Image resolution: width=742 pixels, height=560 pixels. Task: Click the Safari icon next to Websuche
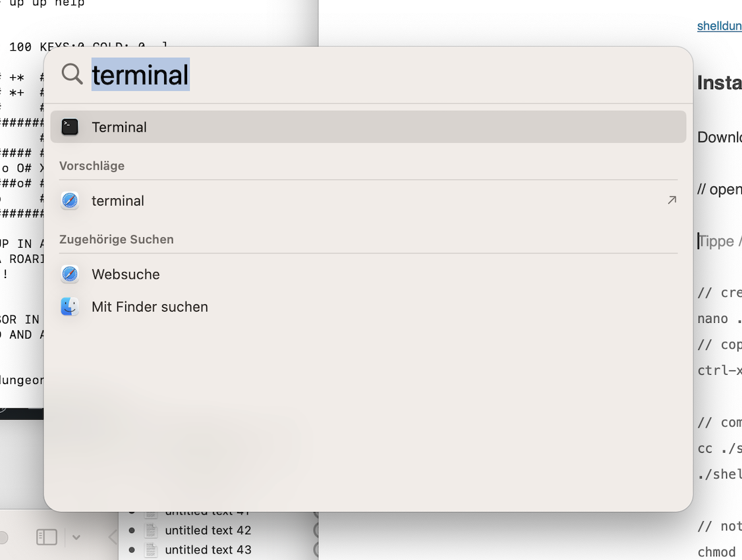click(x=70, y=274)
